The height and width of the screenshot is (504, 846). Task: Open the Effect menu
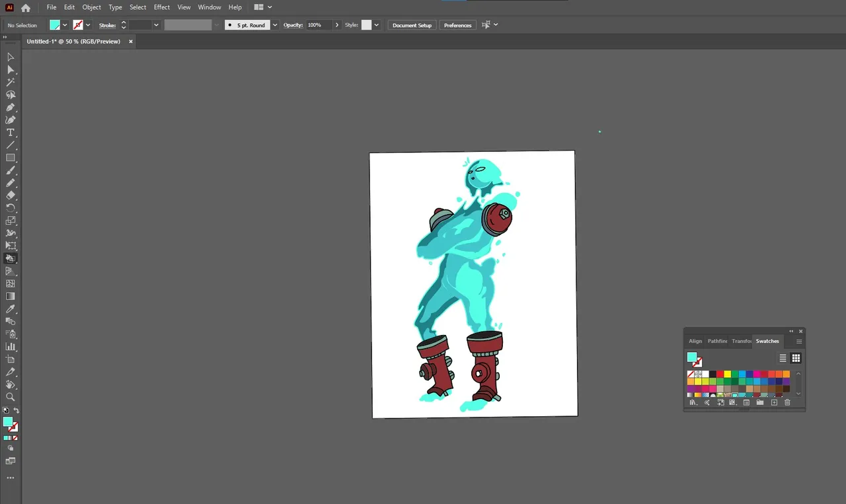(162, 7)
